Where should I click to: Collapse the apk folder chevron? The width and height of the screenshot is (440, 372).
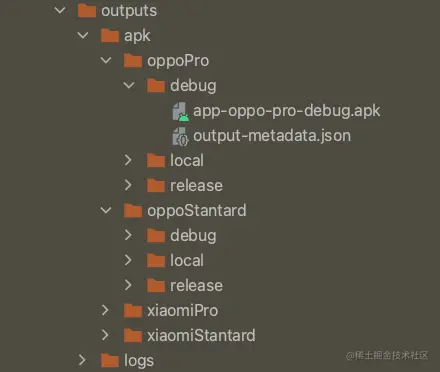pyautogui.click(x=83, y=35)
